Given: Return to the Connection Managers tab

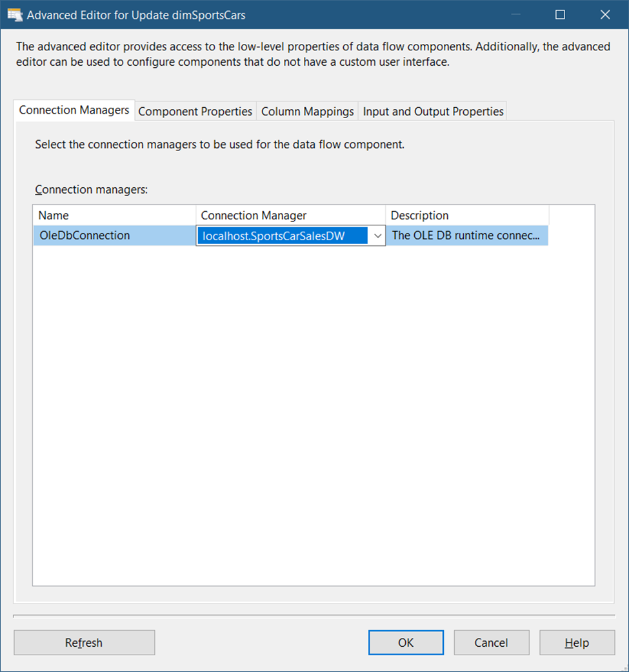Looking at the screenshot, I should point(74,110).
